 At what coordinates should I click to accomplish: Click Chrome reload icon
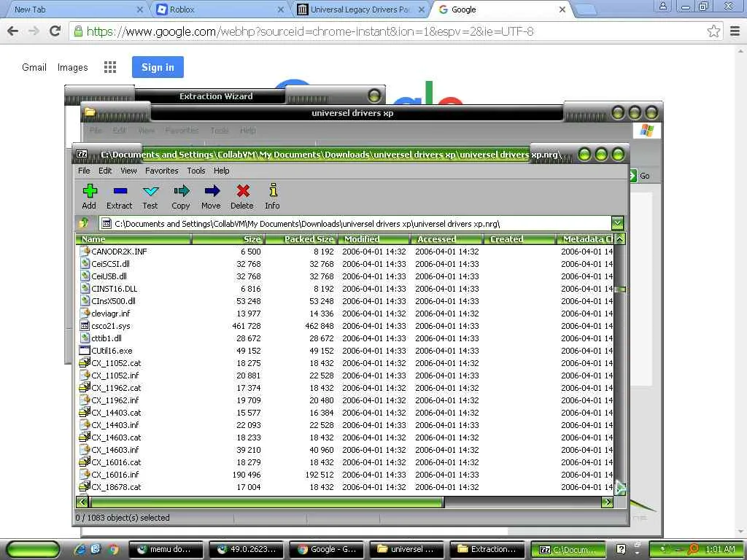tap(55, 31)
